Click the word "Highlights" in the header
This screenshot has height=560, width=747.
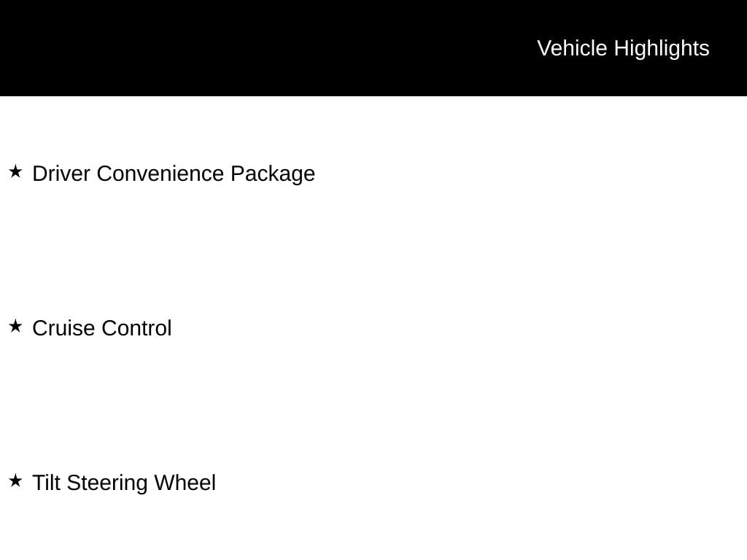click(662, 48)
